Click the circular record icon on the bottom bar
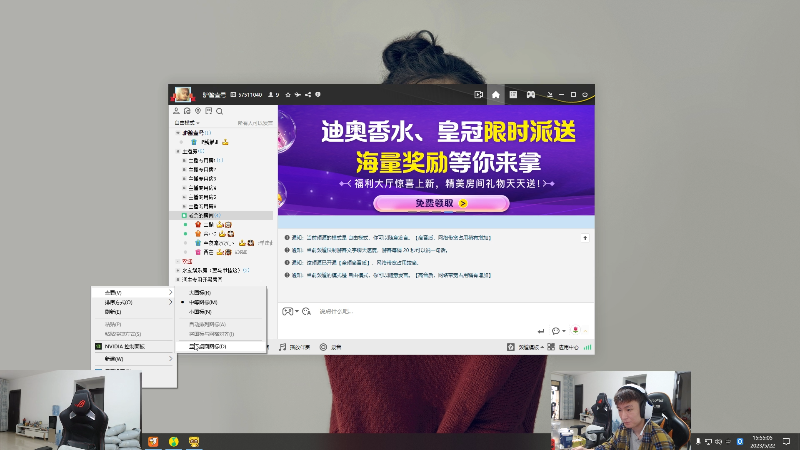This screenshot has height=450, width=800. click(323, 347)
